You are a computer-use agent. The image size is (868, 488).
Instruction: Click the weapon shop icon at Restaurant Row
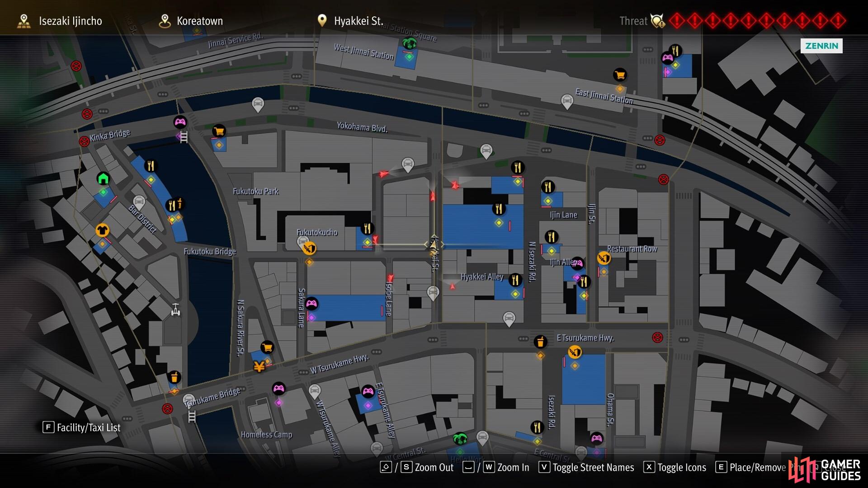pos(604,258)
